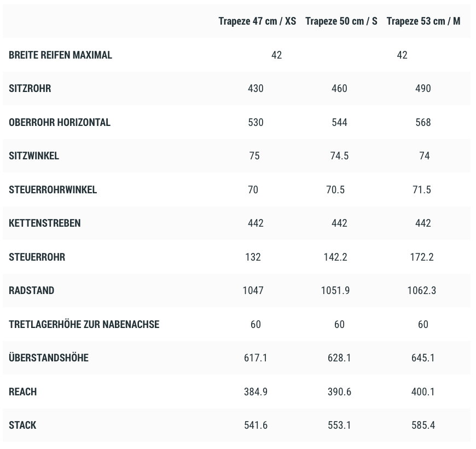
Task: Select the ÜBERSTANDSHÖHE row label
Action: [49, 358]
